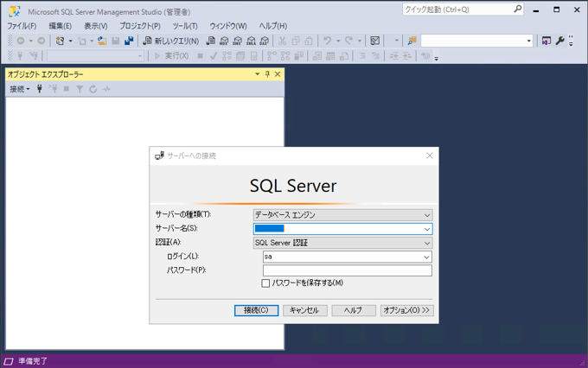Open the find combo box dropdown in toolbar
Viewport: 588px width, 368px height.
click(x=528, y=41)
